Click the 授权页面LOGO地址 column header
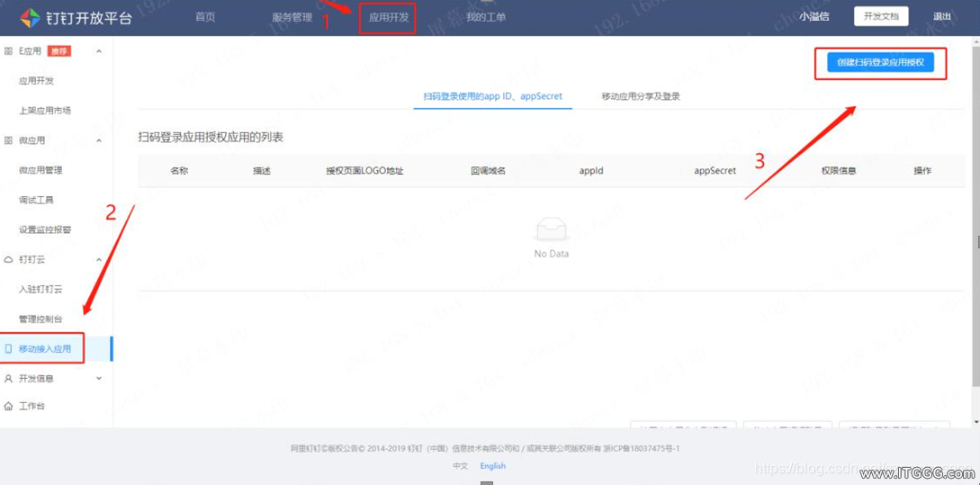Screen dimensions: 980x485 (x=364, y=171)
